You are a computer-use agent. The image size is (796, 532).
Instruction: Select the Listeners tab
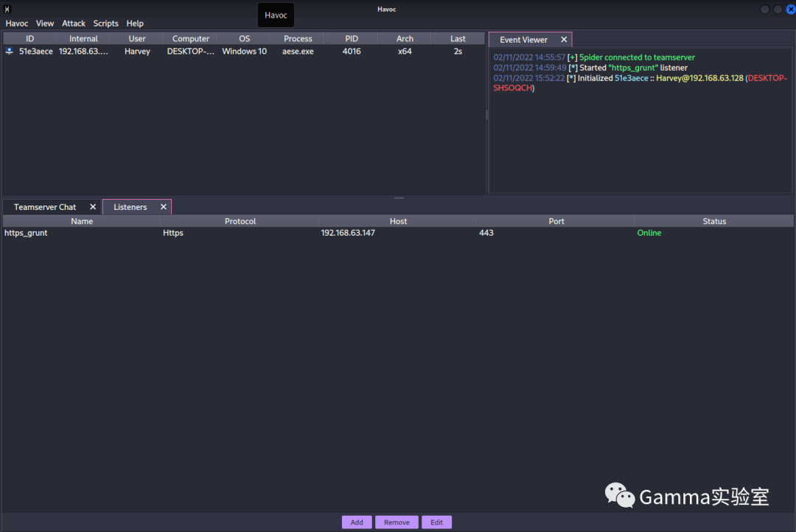[130, 207]
